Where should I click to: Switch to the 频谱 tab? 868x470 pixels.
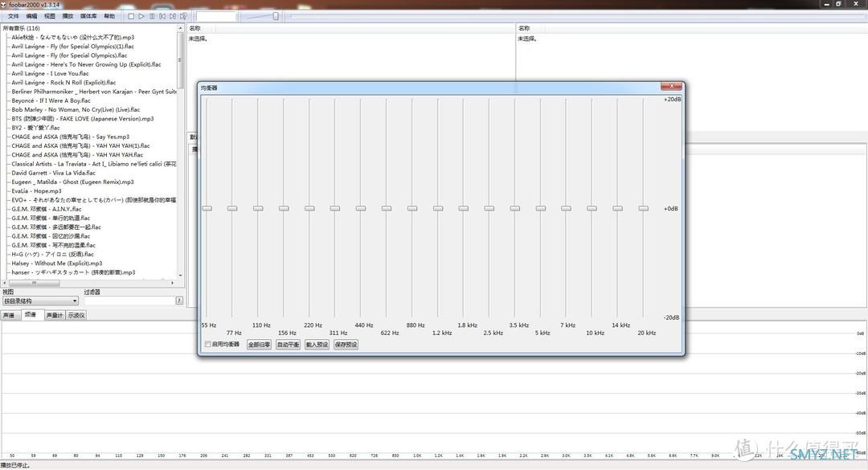(x=31, y=314)
